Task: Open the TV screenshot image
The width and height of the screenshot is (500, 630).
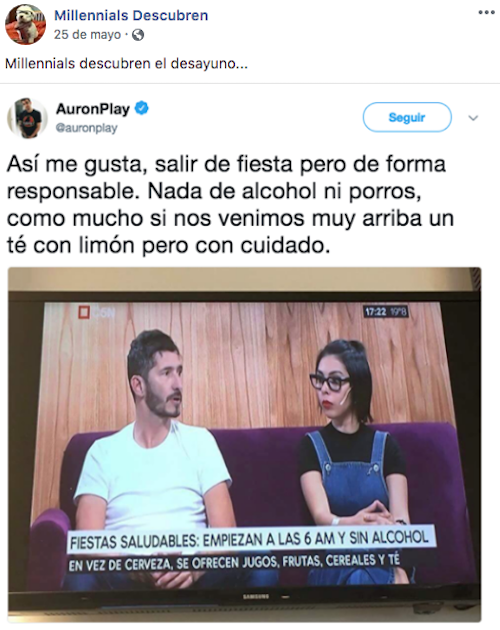Action: pos(244,445)
